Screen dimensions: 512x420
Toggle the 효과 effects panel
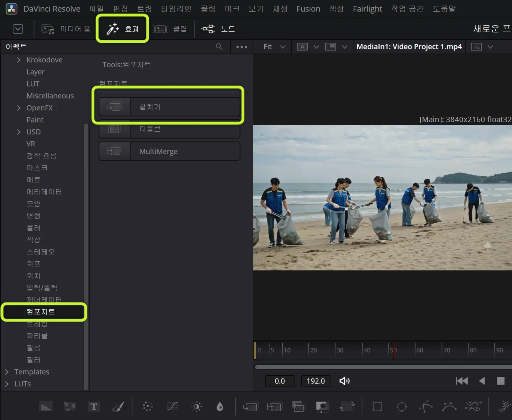tap(122, 29)
